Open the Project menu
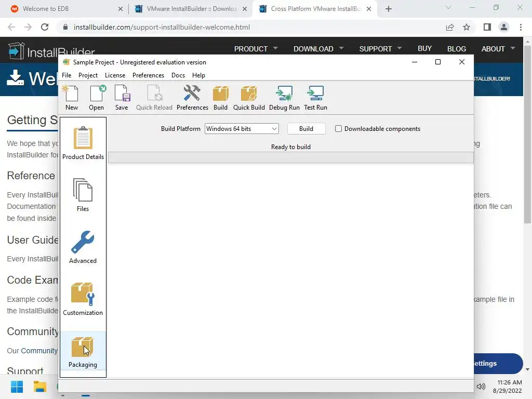Image resolution: width=532 pixels, height=399 pixels. coord(88,75)
